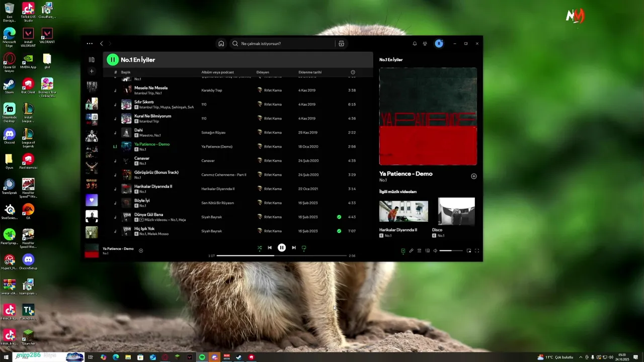Open connect to a device icon

(x=427, y=250)
